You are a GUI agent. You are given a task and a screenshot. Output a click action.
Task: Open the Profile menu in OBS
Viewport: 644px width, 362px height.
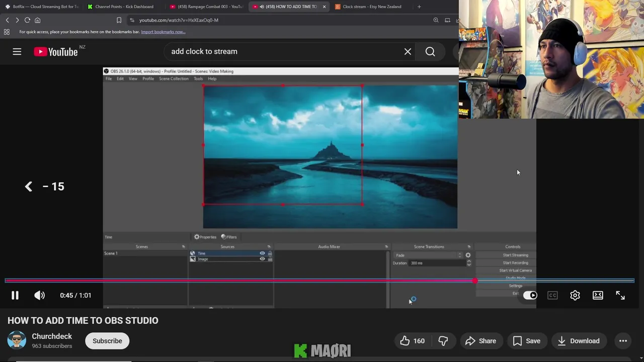[148, 79]
